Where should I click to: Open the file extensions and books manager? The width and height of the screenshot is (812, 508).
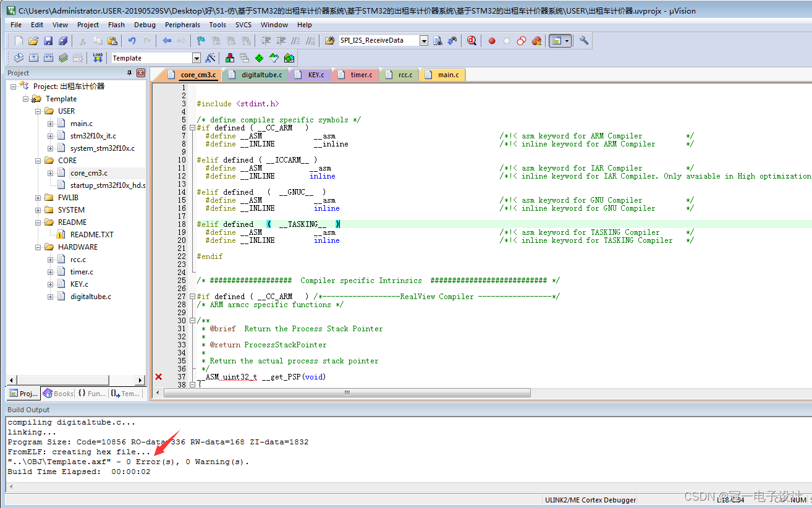point(229,58)
